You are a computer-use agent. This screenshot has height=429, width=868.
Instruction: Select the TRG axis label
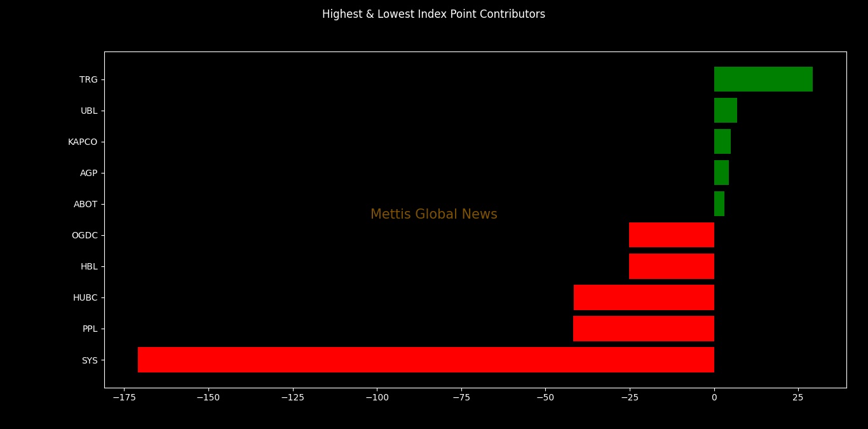click(x=88, y=79)
